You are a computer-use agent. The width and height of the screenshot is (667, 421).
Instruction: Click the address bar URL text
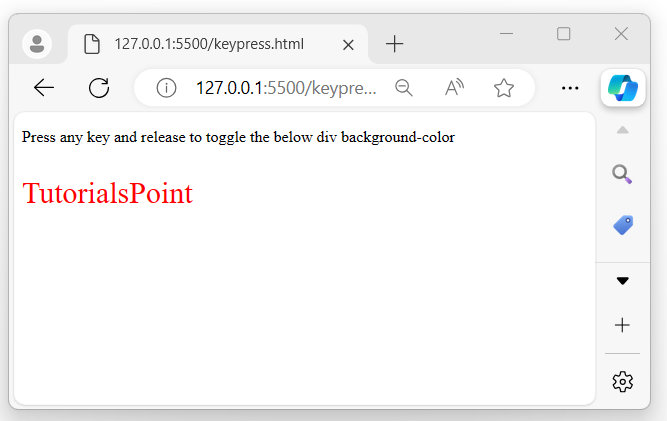pyautogui.click(x=286, y=88)
